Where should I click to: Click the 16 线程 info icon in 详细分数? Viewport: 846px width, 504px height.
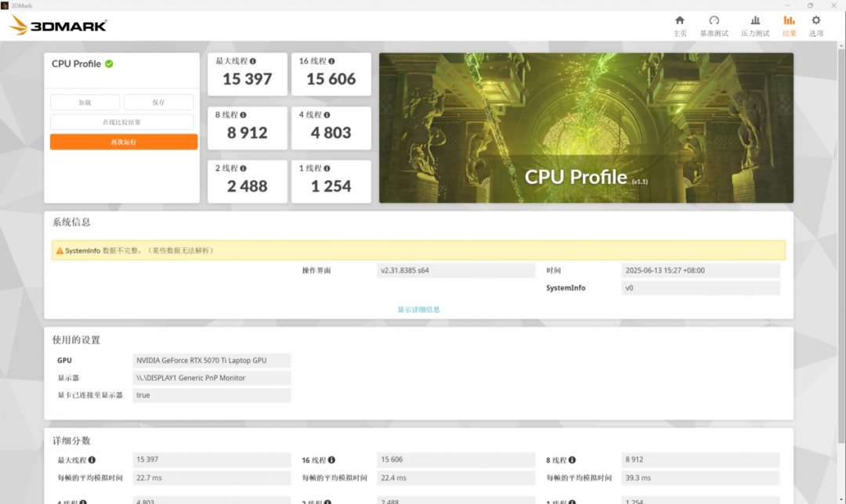click(331, 460)
